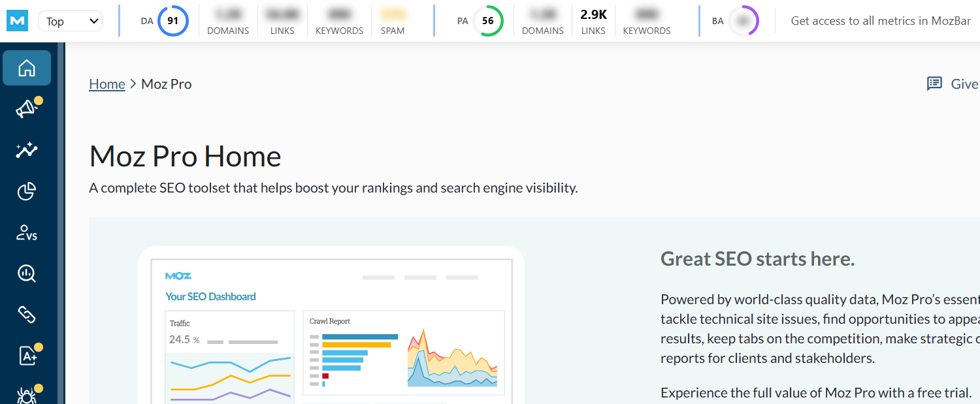This screenshot has width=980, height=404.
Task: Click page authority KEYWORDS metric
Action: (647, 21)
